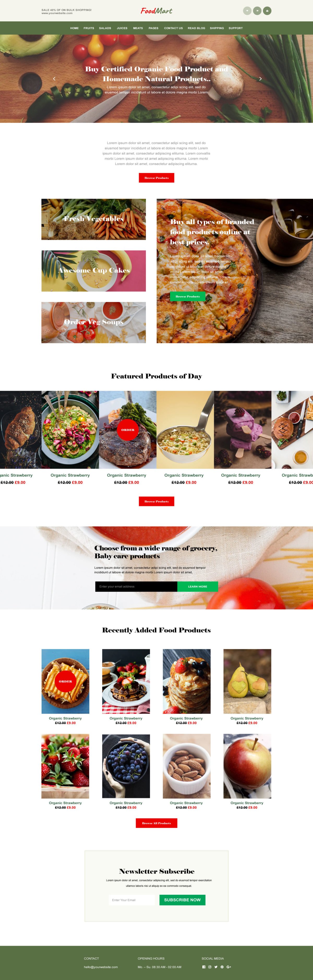The image size is (313, 980).
Task: Select the FRUITS menu item
Action: [89, 28]
